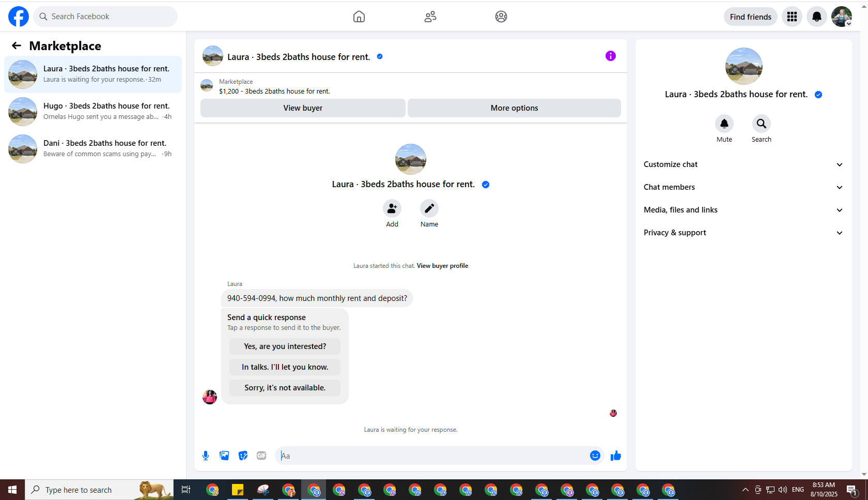Open Hugo's conversation in the chat list

(93, 112)
